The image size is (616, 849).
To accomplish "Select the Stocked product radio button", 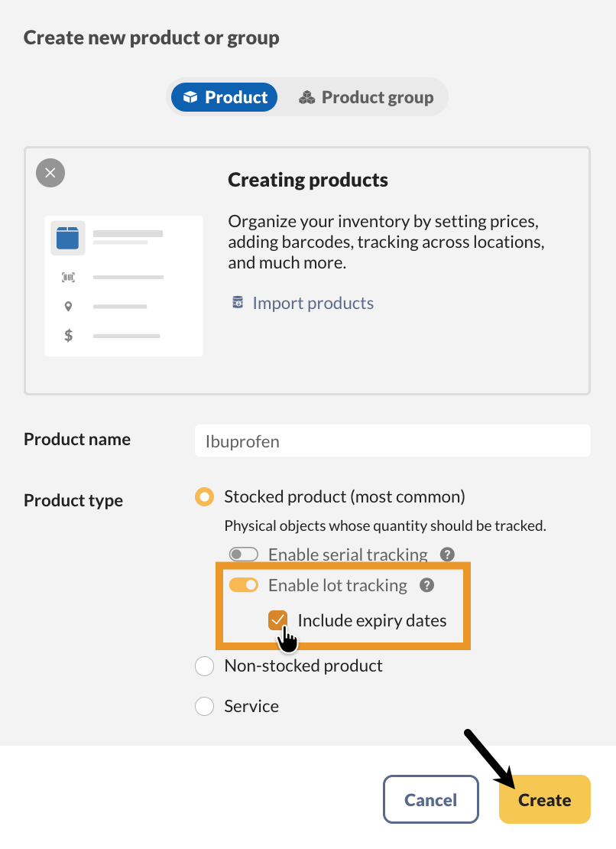I will (204, 496).
